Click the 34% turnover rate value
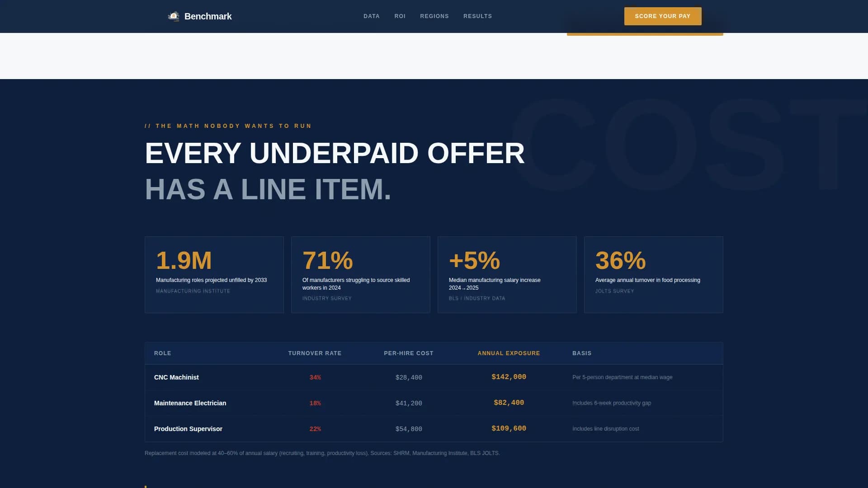The image size is (868, 488). click(x=315, y=377)
